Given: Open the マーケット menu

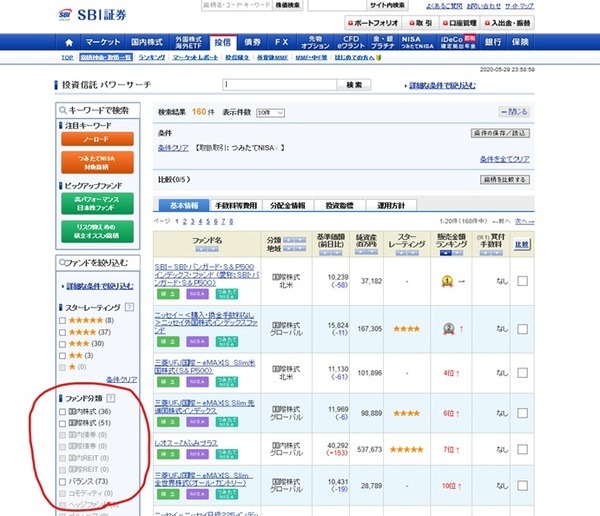Looking at the screenshot, I should [x=103, y=42].
